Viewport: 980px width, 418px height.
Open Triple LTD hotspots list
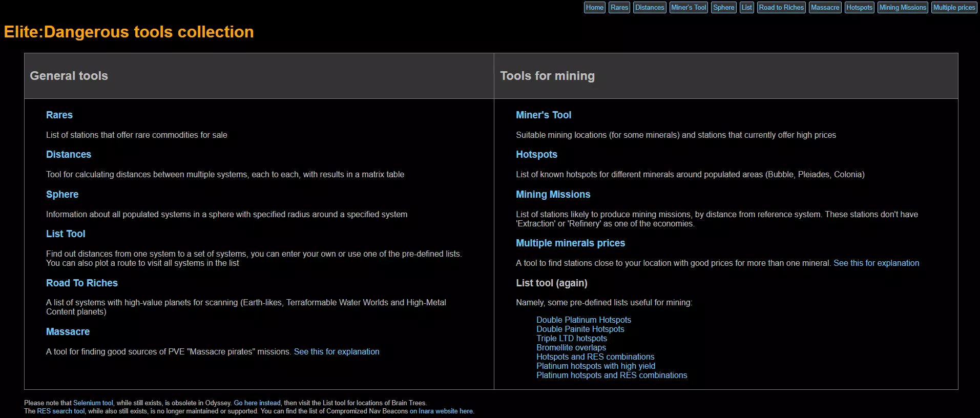coord(571,338)
